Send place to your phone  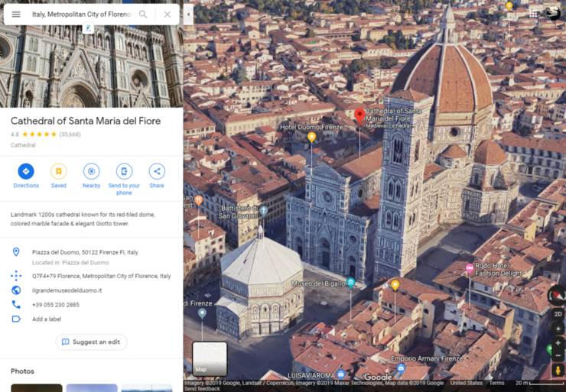tap(124, 172)
